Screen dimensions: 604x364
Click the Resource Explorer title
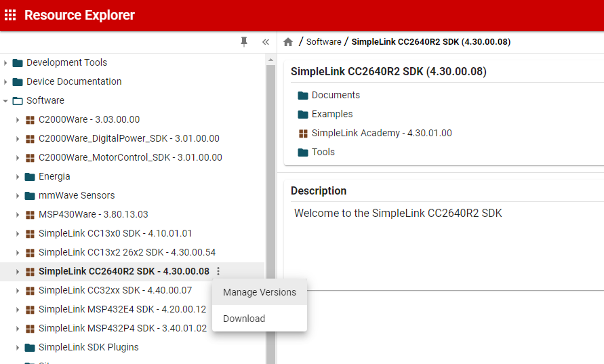point(79,15)
